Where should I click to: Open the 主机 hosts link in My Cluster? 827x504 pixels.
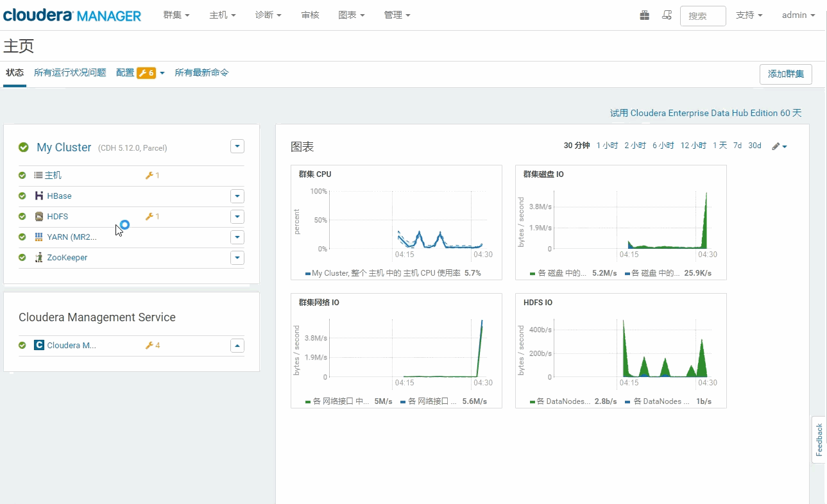53,175
